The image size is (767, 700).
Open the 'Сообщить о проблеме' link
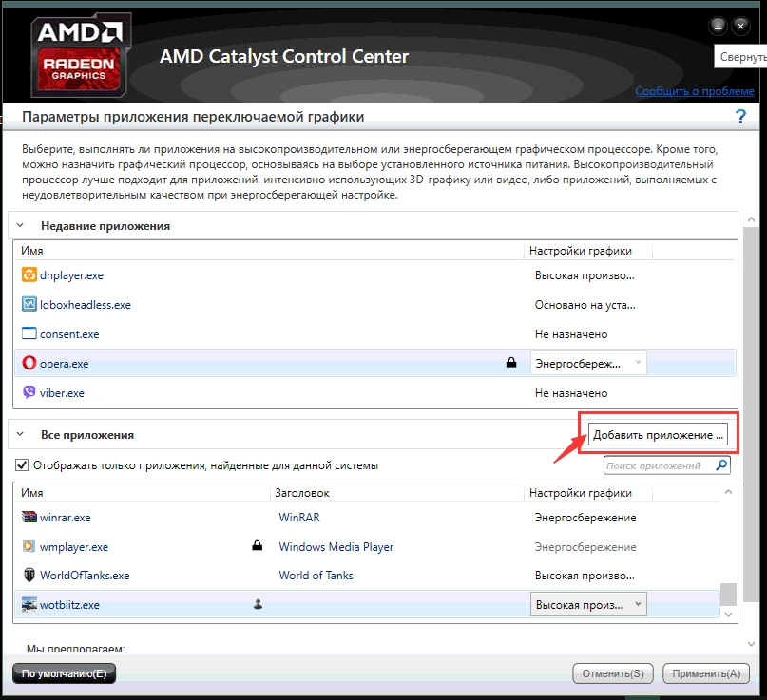pos(695,91)
